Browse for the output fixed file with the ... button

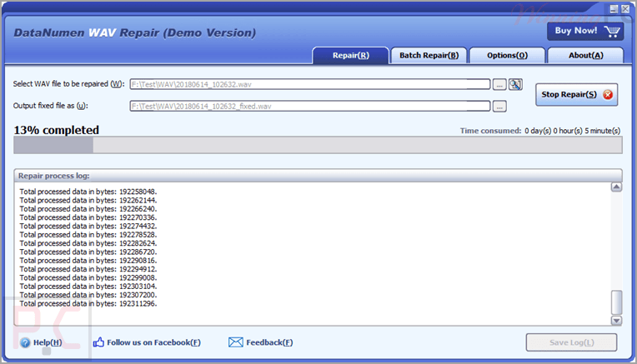click(499, 107)
